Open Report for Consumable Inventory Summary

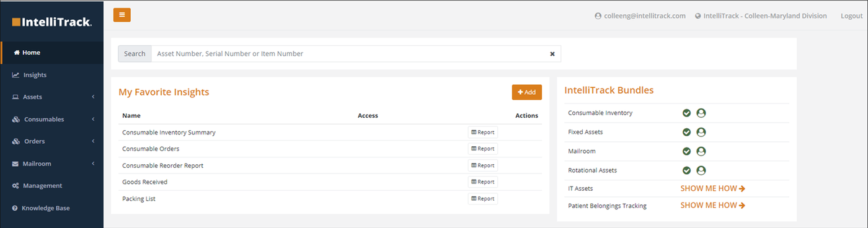[483, 132]
